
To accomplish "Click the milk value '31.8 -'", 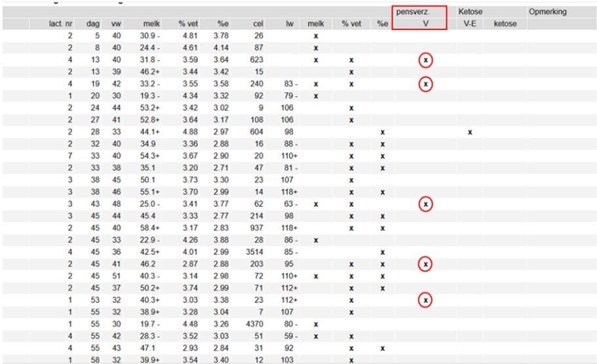I will pyautogui.click(x=149, y=60).
